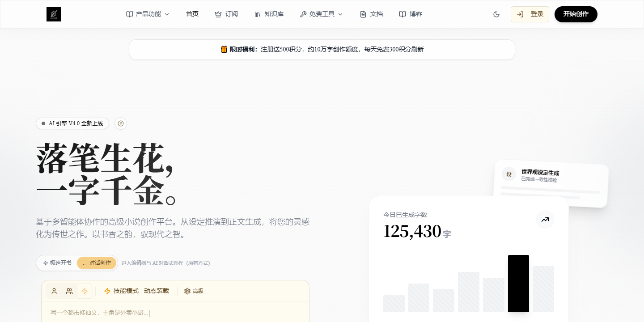Image resolution: width=644 pixels, height=322 pixels.
Task: Select the single-person agent mode icon
Action: pyautogui.click(x=54, y=291)
